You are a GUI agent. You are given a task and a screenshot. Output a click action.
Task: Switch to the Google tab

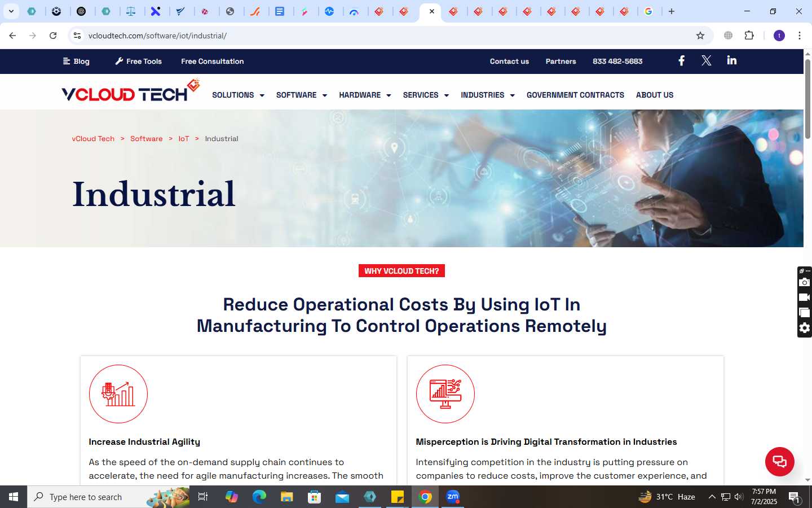pos(649,11)
